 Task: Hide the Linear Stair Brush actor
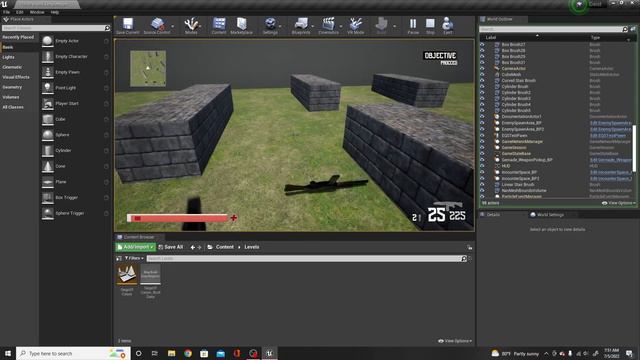482,184
